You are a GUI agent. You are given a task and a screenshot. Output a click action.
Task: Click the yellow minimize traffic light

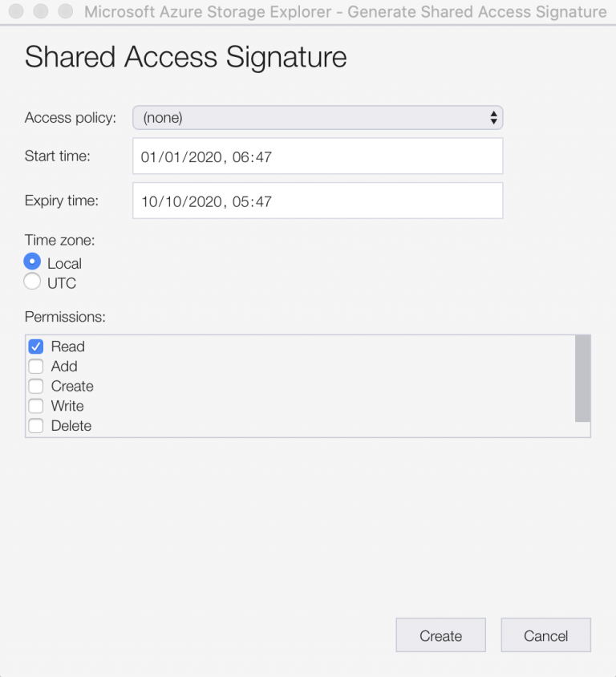38,11
